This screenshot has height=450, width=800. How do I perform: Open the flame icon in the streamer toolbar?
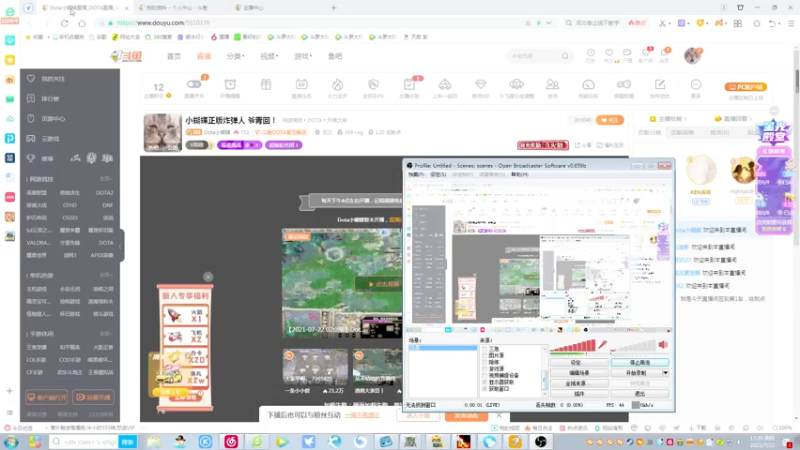(337, 85)
